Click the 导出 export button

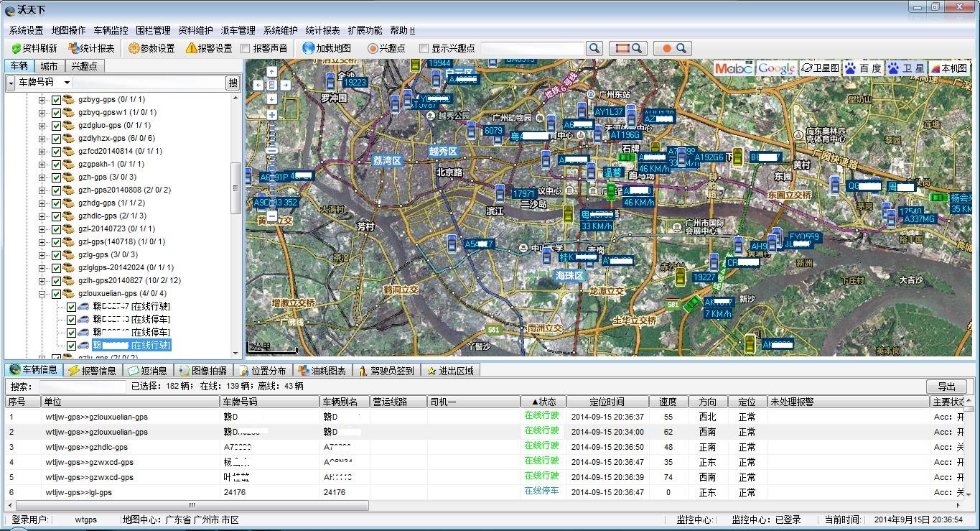946,387
